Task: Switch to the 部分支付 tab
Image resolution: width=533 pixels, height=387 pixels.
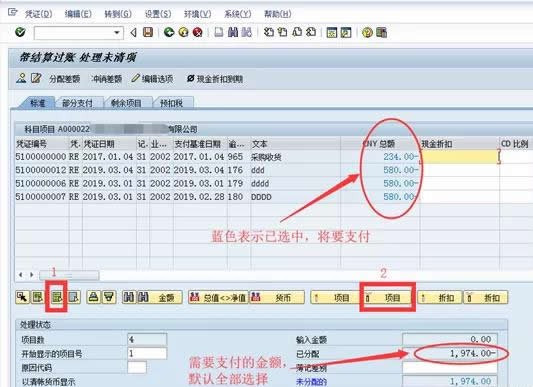Action: [78, 103]
